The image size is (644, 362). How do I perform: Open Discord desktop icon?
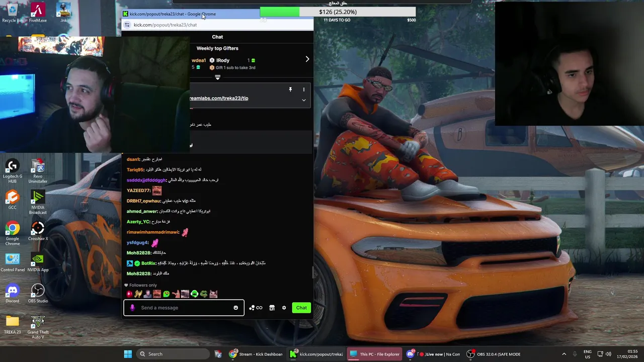coord(12,294)
